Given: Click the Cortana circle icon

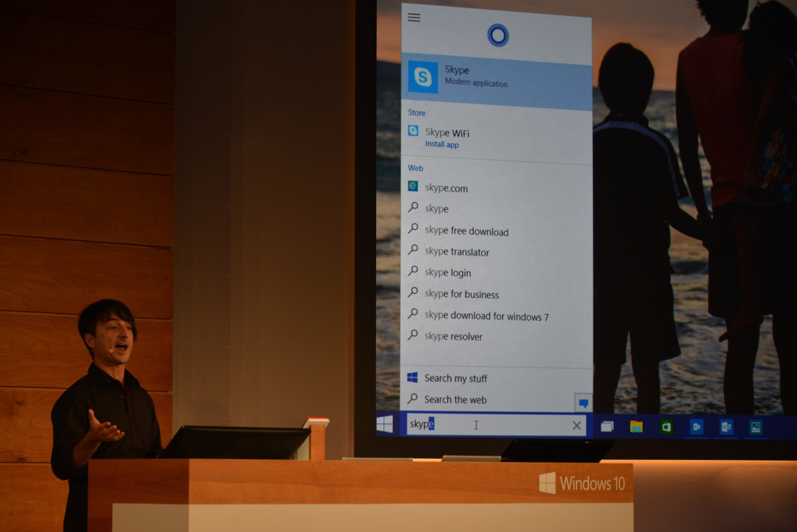Looking at the screenshot, I should 498,35.
